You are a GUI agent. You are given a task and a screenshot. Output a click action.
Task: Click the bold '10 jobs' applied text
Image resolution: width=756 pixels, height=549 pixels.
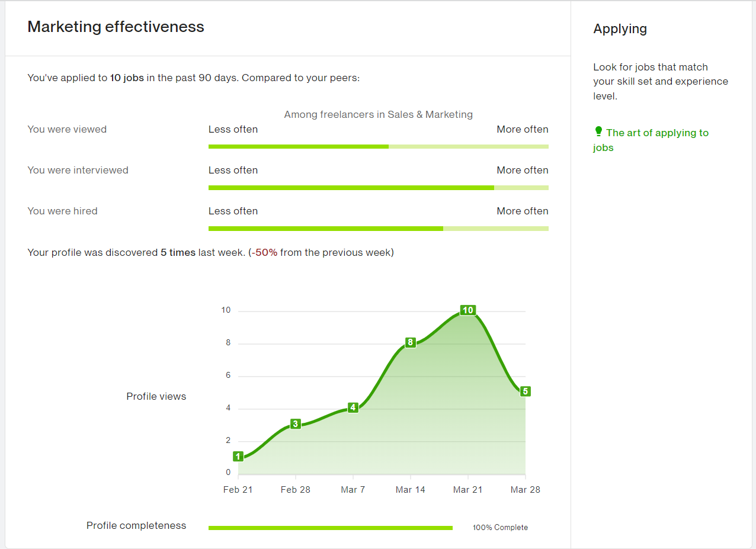pyautogui.click(x=124, y=78)
